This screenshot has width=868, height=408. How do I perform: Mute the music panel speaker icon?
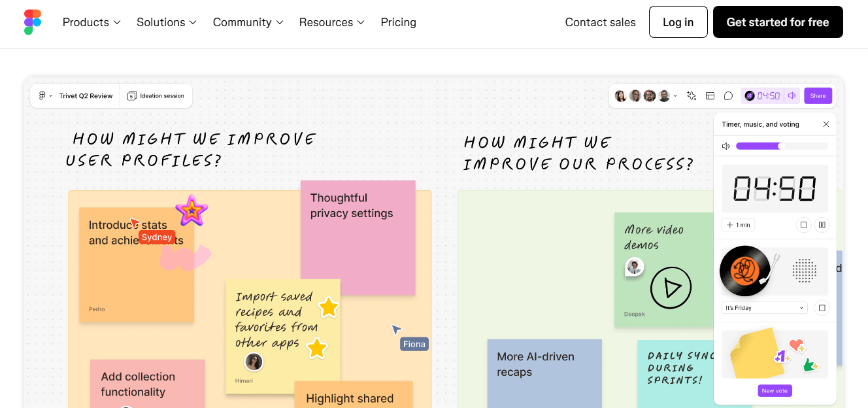click(726, 146)
